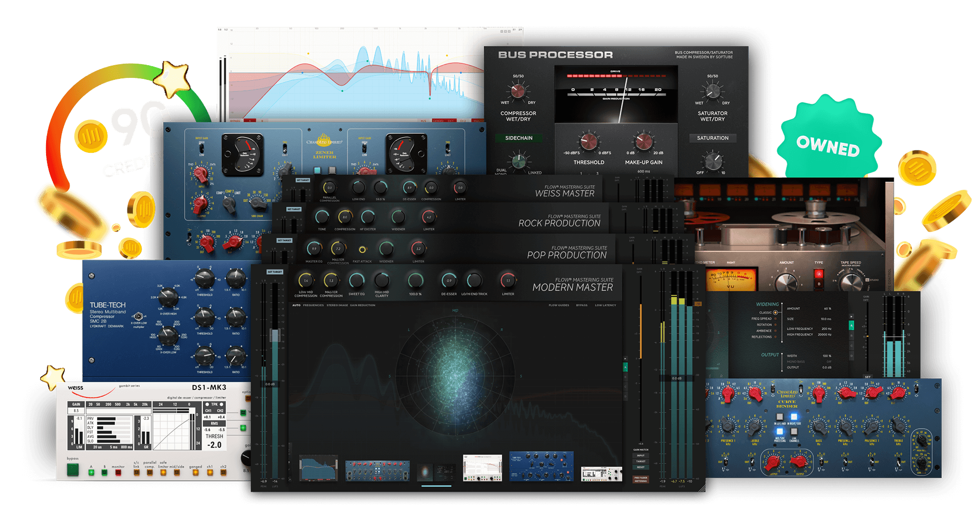The width and height of the screenshot is (980, 510).
Task: Click the Low Mid Compression knob in Modern Master
Action: [x=306, y=281]
